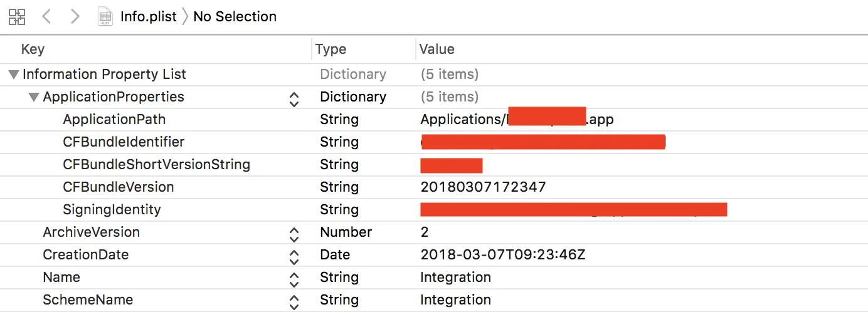The image size is (868, 312).
Task: Sort by the Key column header
Action: [33, 49]
